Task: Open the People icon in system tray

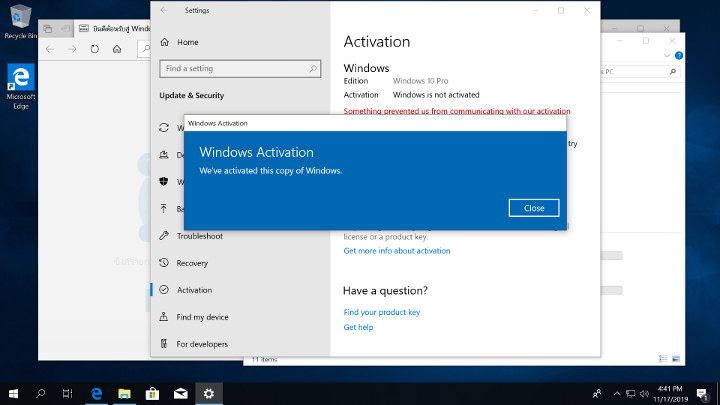Action: (597, 394)
